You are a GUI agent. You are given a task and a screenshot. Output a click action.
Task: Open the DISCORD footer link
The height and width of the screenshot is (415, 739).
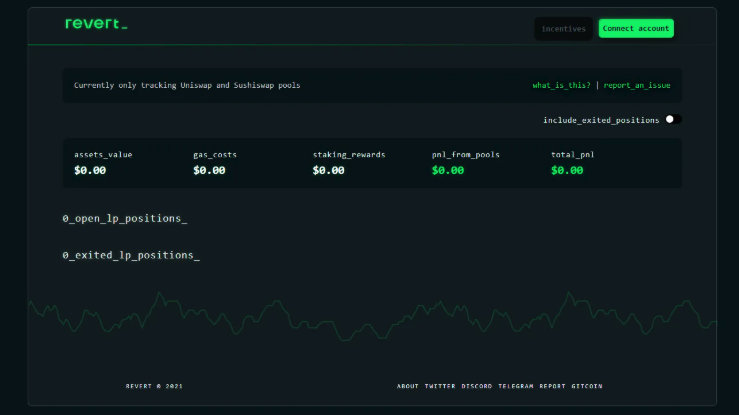coord(477,386)
